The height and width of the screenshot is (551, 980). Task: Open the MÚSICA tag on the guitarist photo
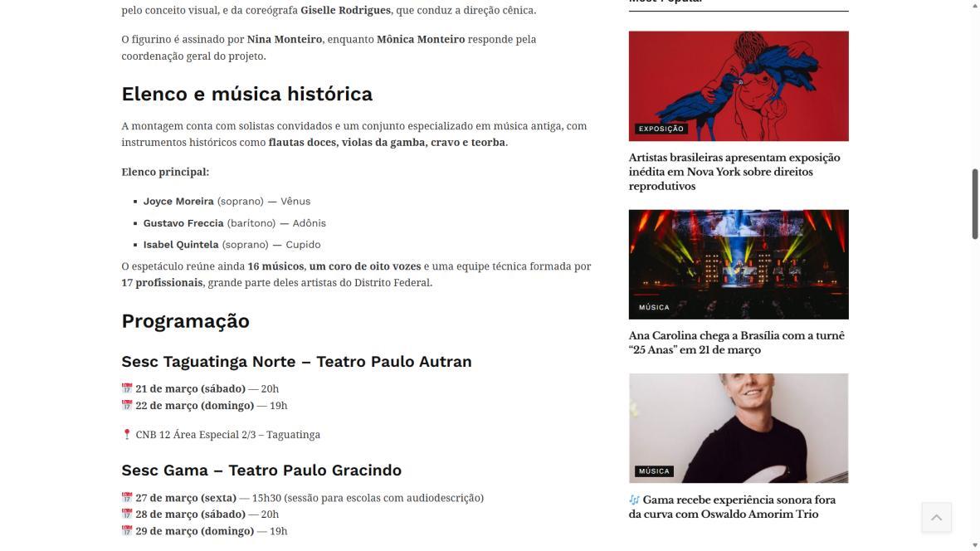tap(654, 471)
